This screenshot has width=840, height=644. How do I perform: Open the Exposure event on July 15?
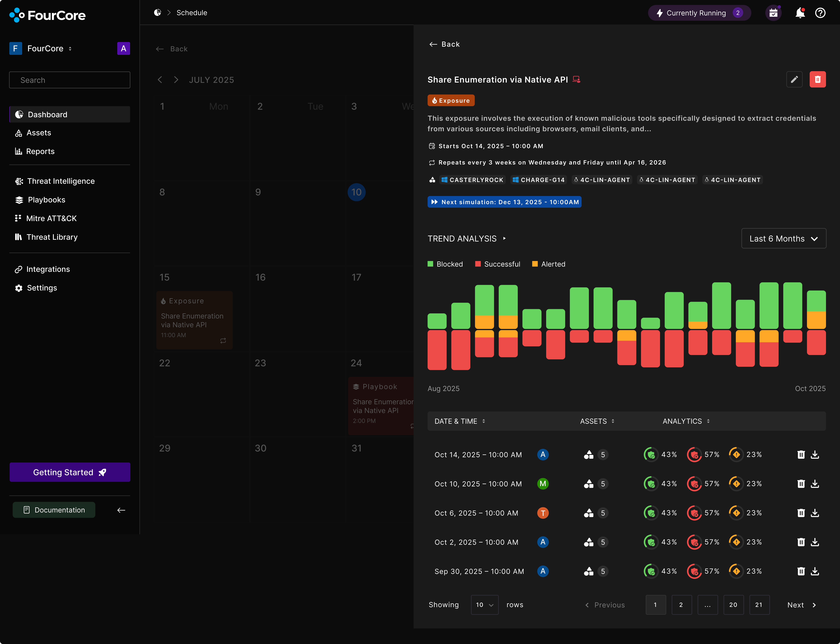(194, 320)
